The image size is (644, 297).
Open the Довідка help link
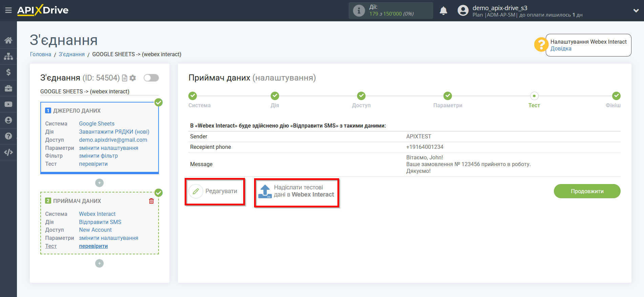[561, 49]
